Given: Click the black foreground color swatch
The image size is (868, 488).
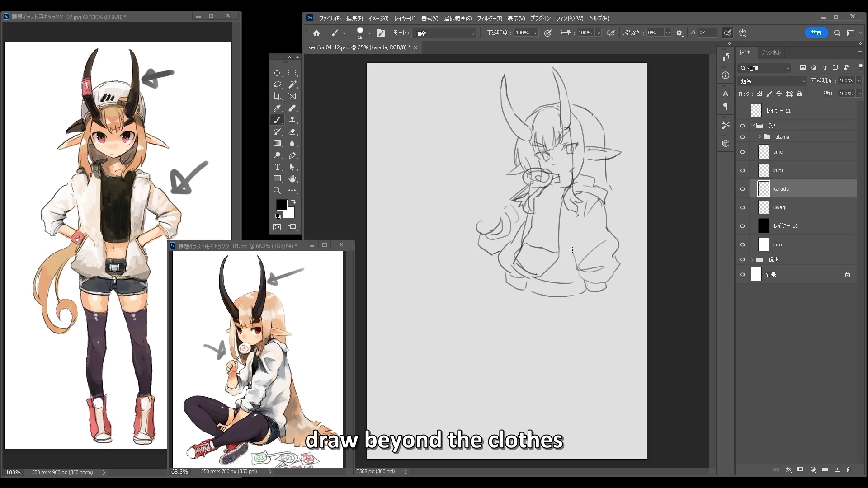Looking at the screenshot, I should (281, 205).
